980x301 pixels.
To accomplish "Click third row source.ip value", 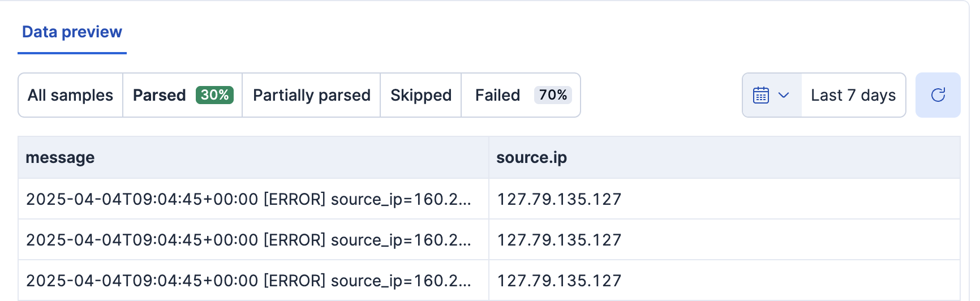I will tap(559, 281).
